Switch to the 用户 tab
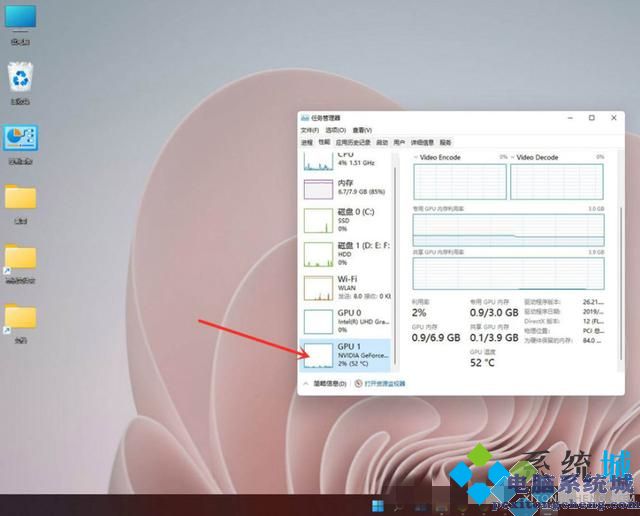 click(399, 142)
